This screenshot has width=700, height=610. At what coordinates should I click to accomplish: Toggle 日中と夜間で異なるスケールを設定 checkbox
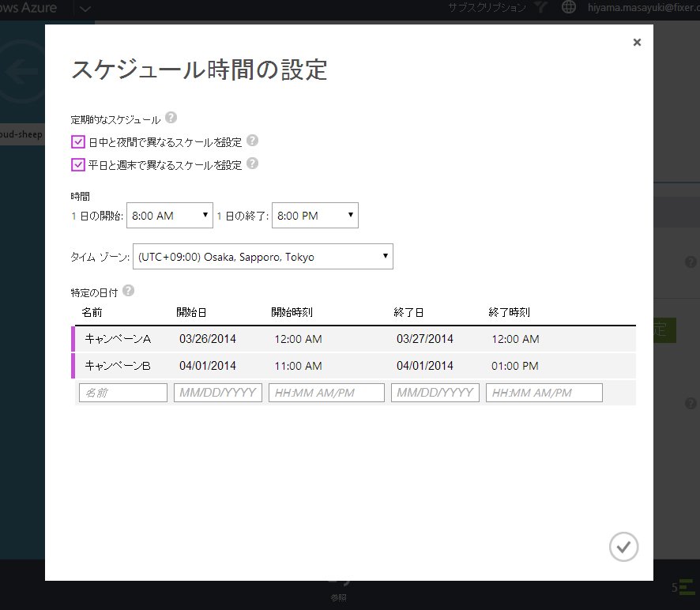tap(78, 142)
